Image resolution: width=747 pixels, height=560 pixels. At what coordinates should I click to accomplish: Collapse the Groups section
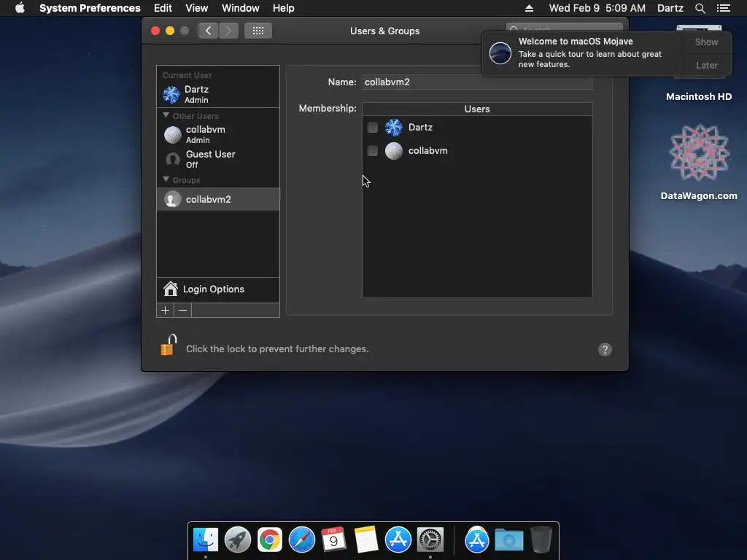pos(166,179)
